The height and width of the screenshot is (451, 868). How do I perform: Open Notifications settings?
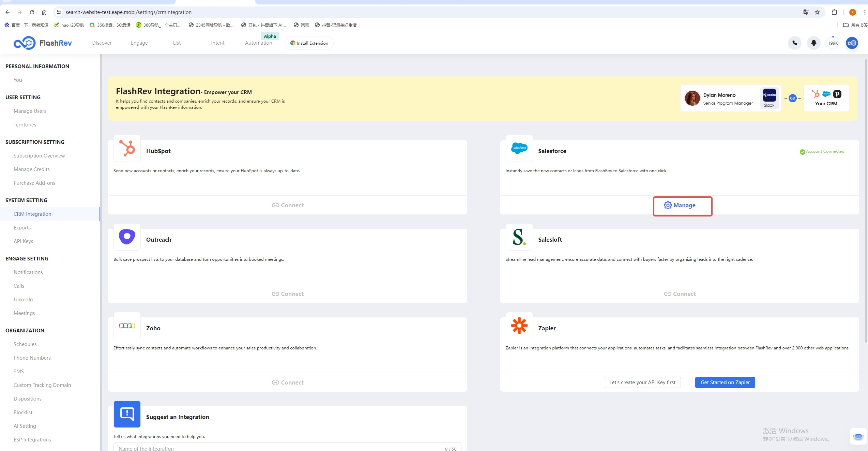coord(28,272)
